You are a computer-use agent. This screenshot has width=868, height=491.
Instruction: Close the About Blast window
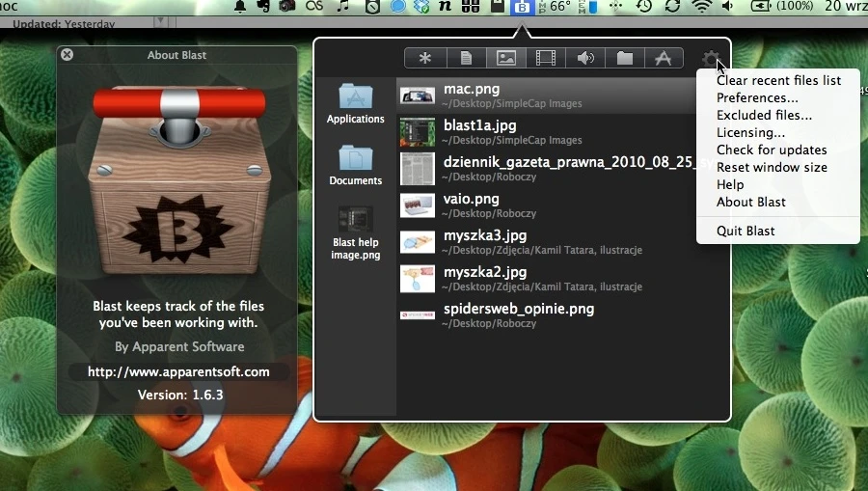67,54
